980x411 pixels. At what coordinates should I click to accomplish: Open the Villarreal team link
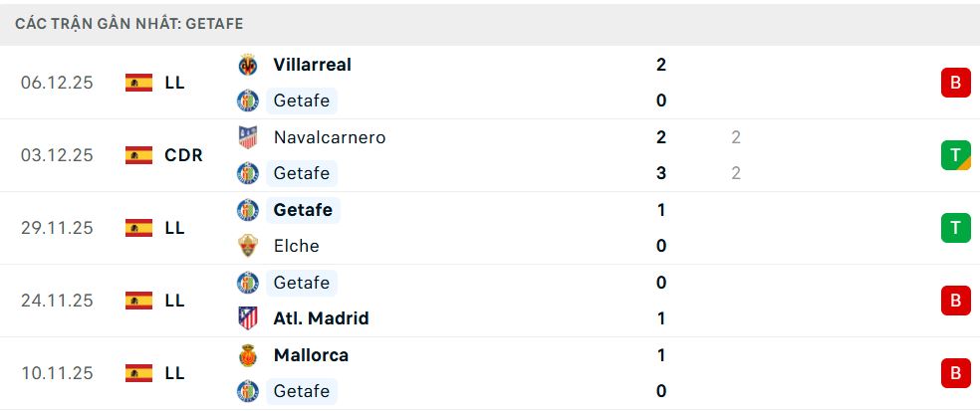click(312, 65)
